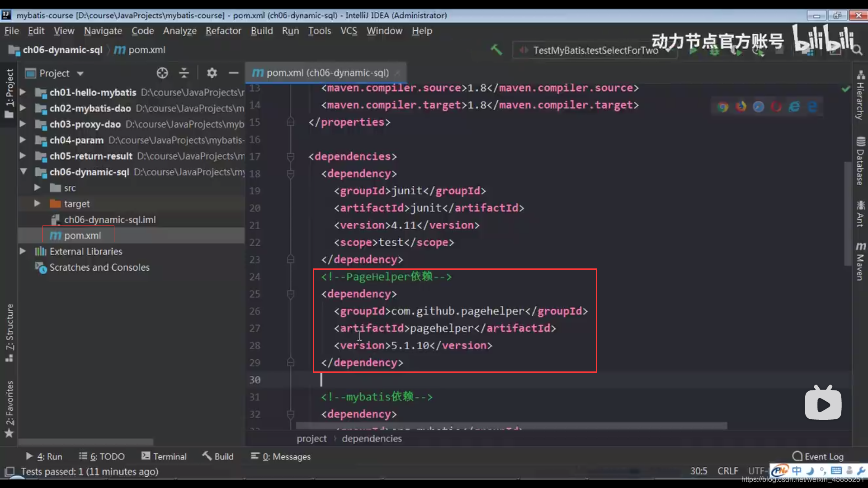Open the Event Log
The width and height of the screenshot is (868, 488).
click(x=818, y=456)
